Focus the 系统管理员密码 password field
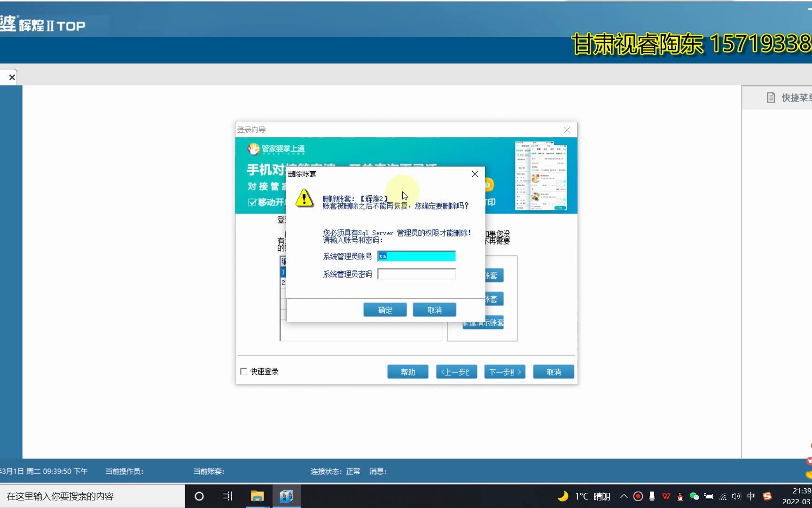Screen dimensions: 812x508 [416, 274]
